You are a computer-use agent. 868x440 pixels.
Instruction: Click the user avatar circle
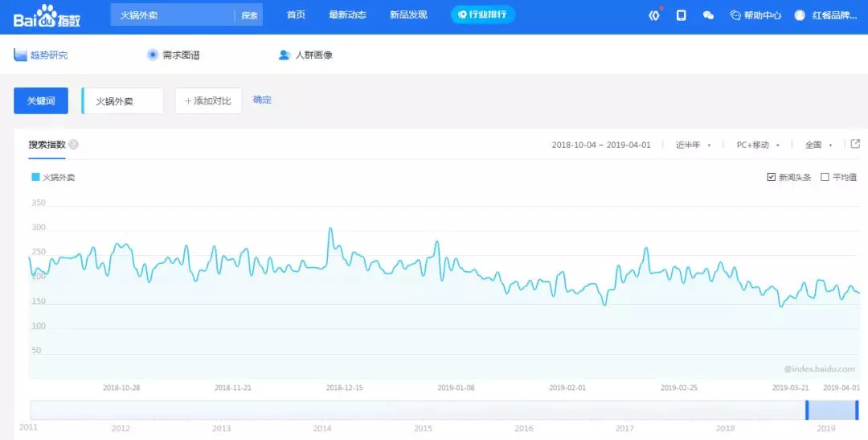click(x=800, y=15)
